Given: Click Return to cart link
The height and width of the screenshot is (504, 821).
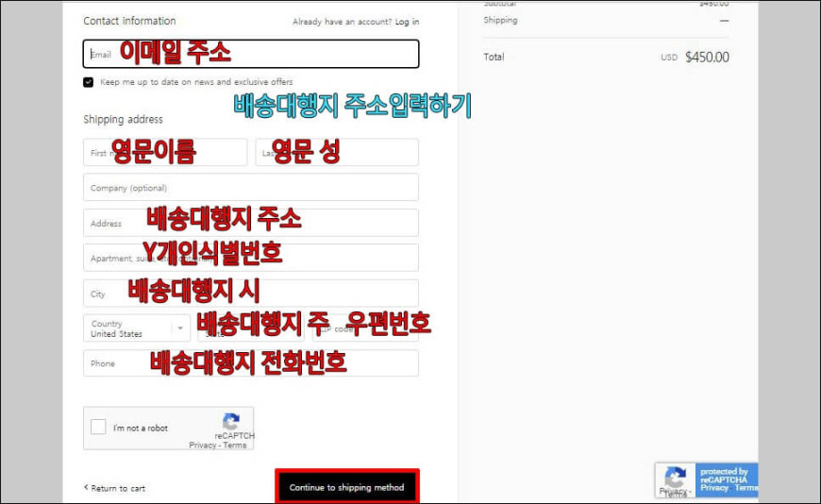Looking at the screenshot, I should pos(115,488).
